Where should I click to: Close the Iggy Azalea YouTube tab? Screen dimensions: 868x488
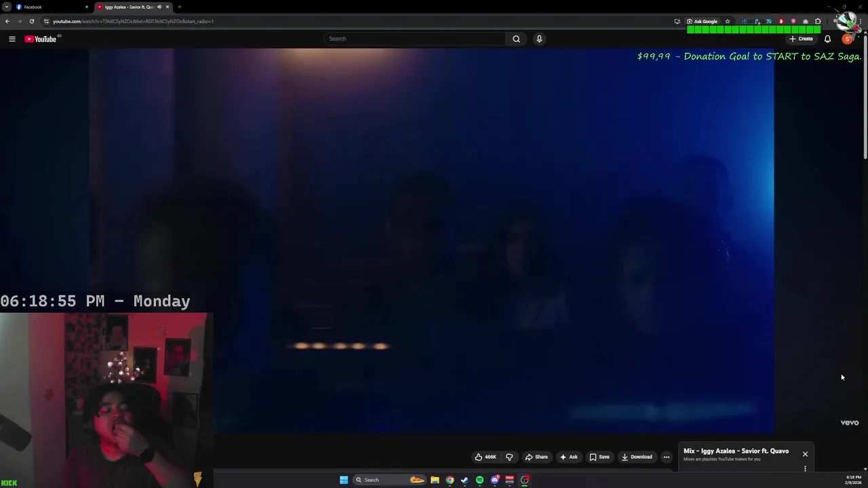coord(167,7)
